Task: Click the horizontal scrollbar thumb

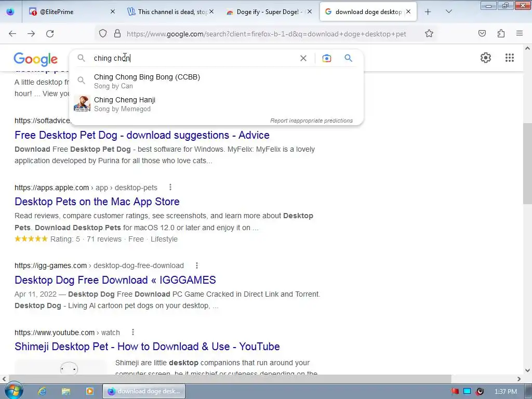Action: coord(230,379)
